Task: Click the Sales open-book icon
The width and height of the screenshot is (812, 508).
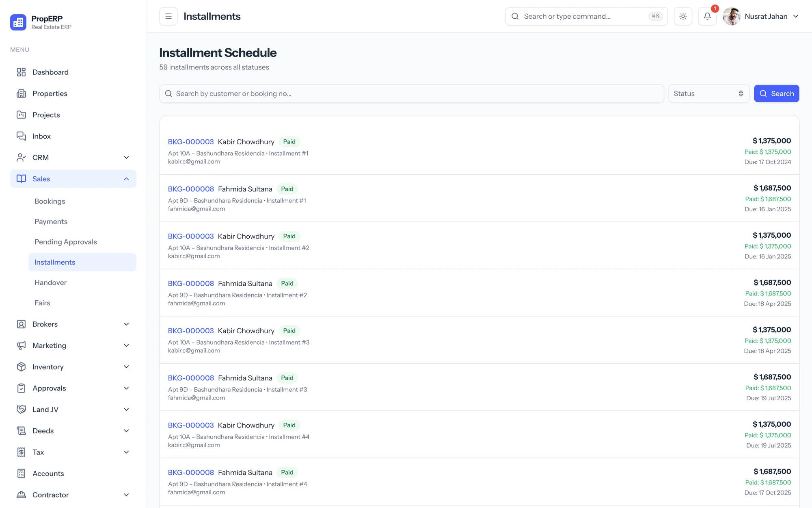Action: point(21,179)
